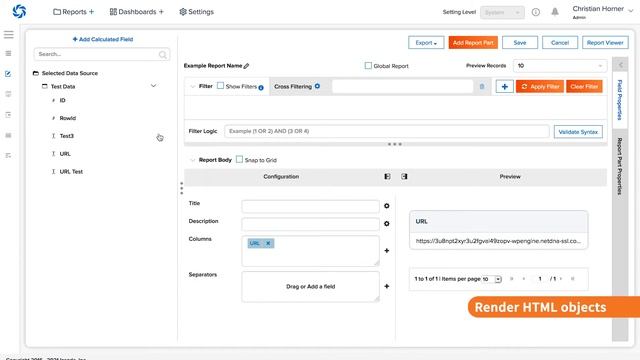Click the Izenda logo icon
The image size is (640, 360).
click(19, 11)
